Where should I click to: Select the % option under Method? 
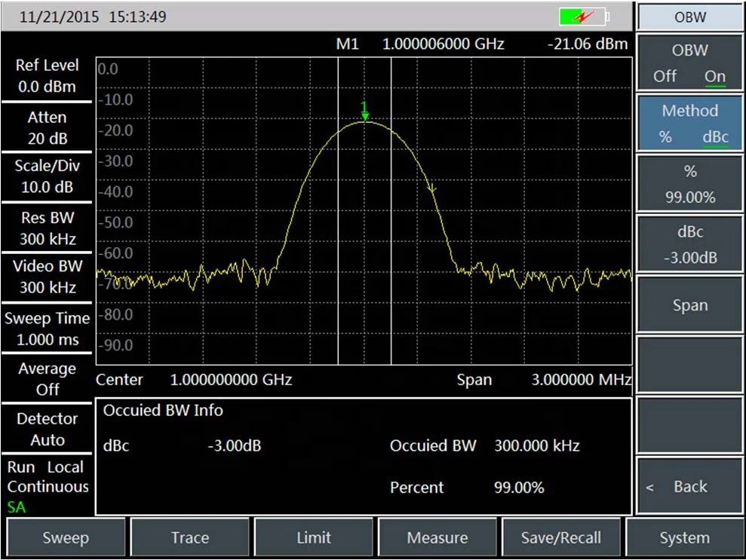click(x=665, y=137)
